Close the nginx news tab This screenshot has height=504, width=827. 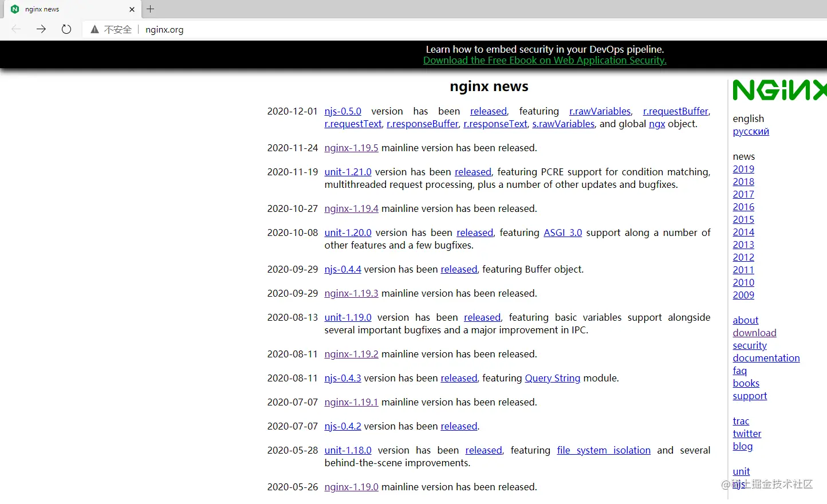(x=132, y=9)
